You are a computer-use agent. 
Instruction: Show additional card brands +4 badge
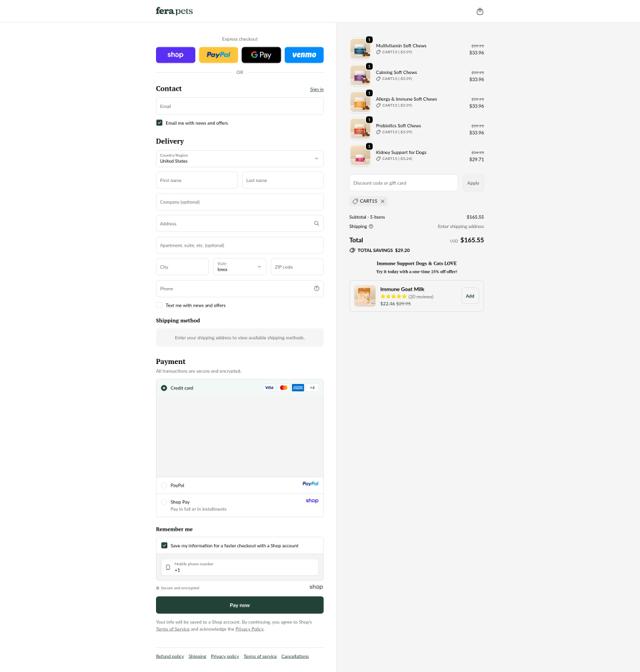312,388
